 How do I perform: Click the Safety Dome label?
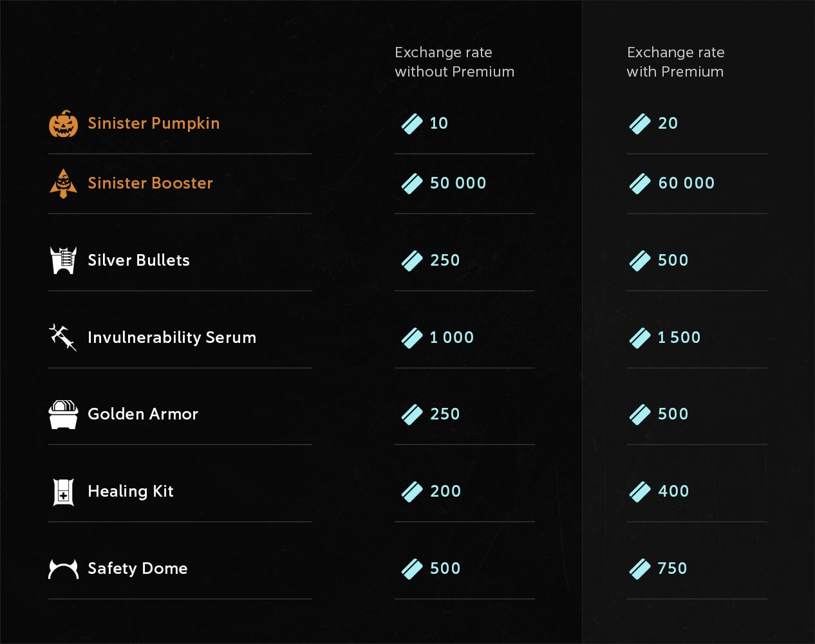tap(138, 569)
